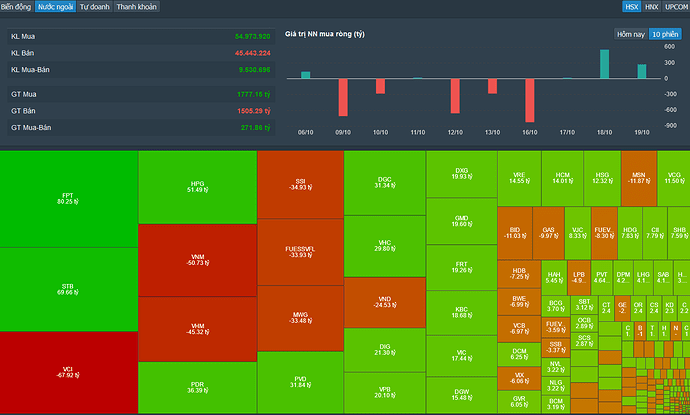The image size is (690, 415).
Task: Open the Tự doanh tab
Action: coord(95,7)
